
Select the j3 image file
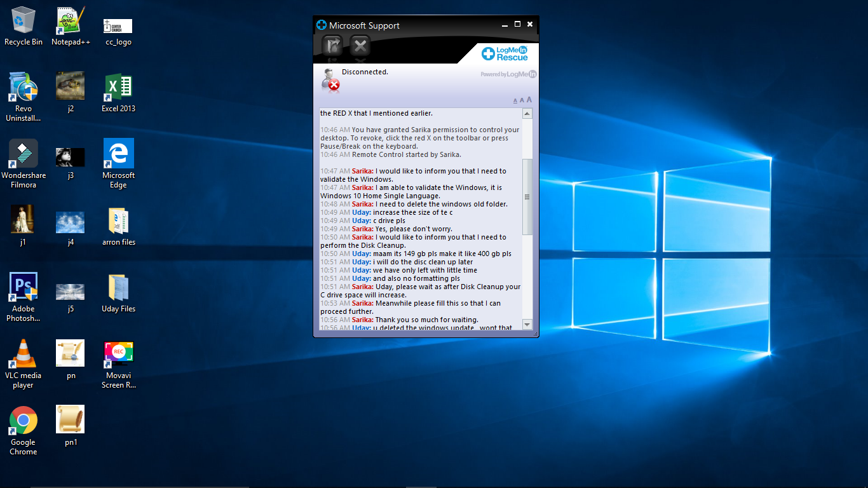pyautogui.click(x=71, y=163)
